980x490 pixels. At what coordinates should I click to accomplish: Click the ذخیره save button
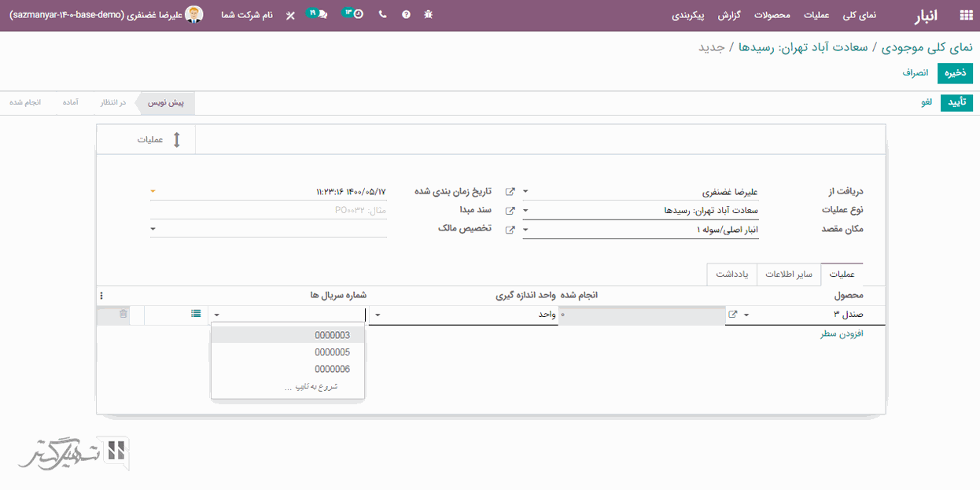(x=955, y=72)
